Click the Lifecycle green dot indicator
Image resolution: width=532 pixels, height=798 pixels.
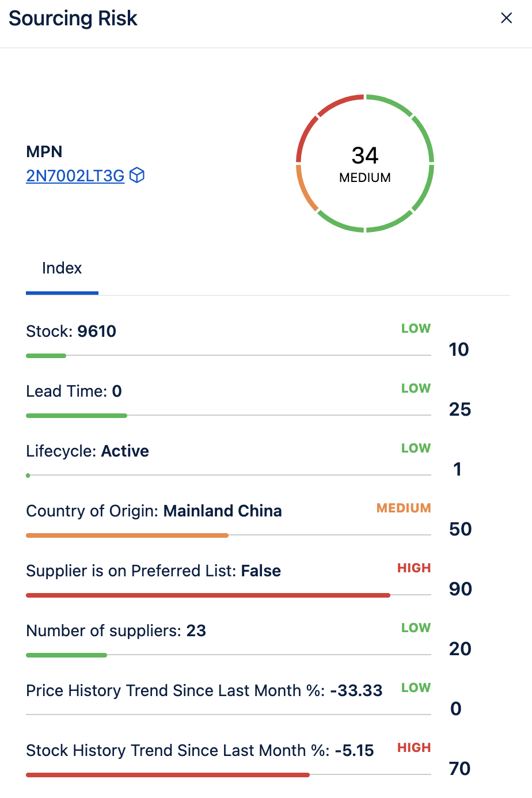(28, 476)
